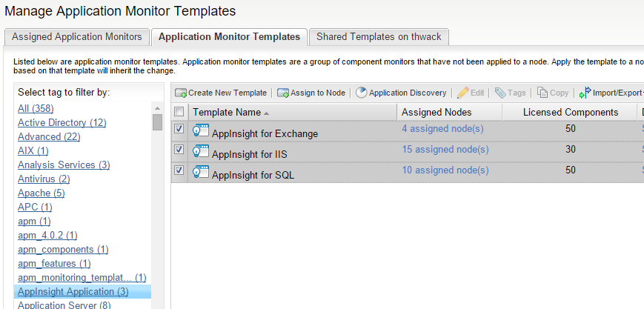Click AppInsight for SQL template name
This screenshot has height=309, width=644.
point(253,175)
